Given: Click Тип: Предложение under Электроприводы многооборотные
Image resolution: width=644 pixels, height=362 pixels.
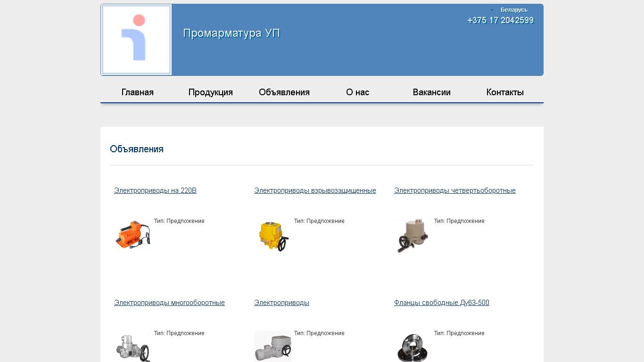Looking at the screenshot, I should (179, 333).
